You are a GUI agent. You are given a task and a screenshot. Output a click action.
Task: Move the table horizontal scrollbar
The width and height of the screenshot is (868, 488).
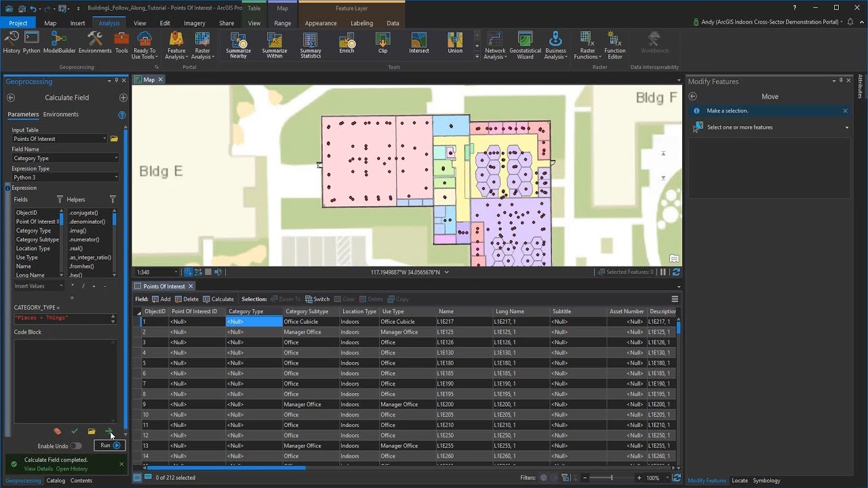pyautogui.click(x=226, y=468)
